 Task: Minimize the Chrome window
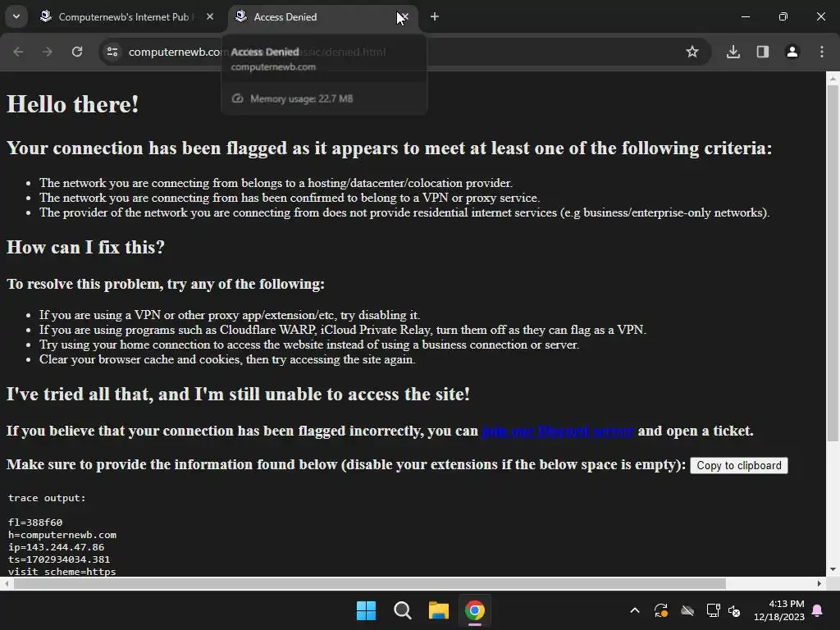pos(745,16)
